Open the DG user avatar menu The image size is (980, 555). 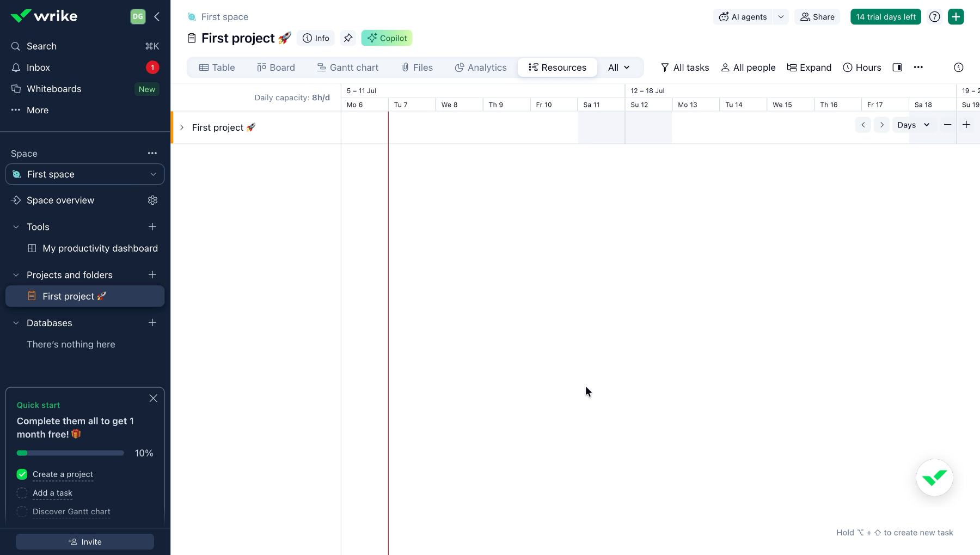[x=138, y=16]
